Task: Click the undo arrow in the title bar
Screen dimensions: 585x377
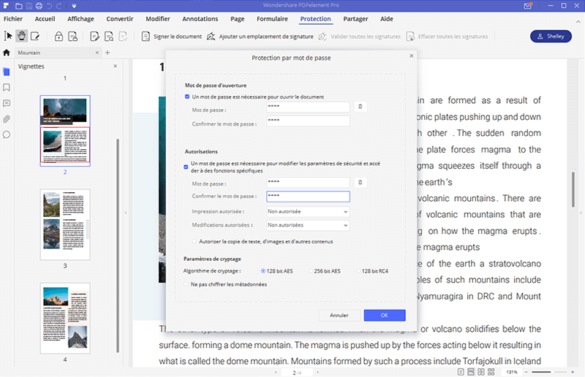Action: pyautogui.click(x=49, y=6)
